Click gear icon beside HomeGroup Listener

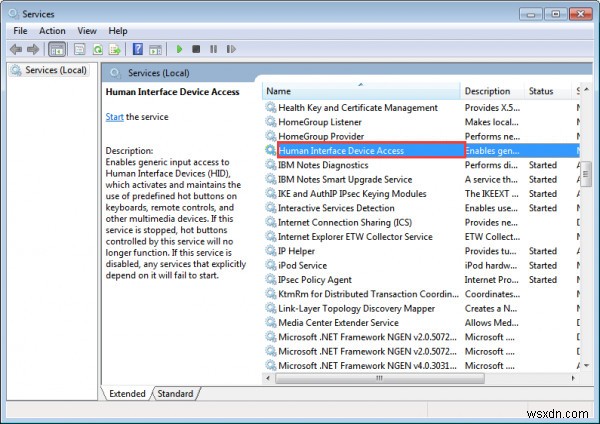(x=271, y=122)
